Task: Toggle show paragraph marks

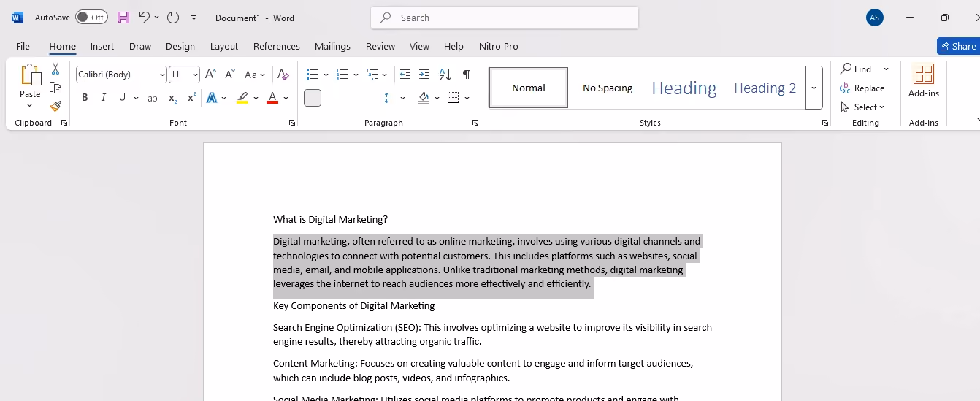Action: coord(466,75)
